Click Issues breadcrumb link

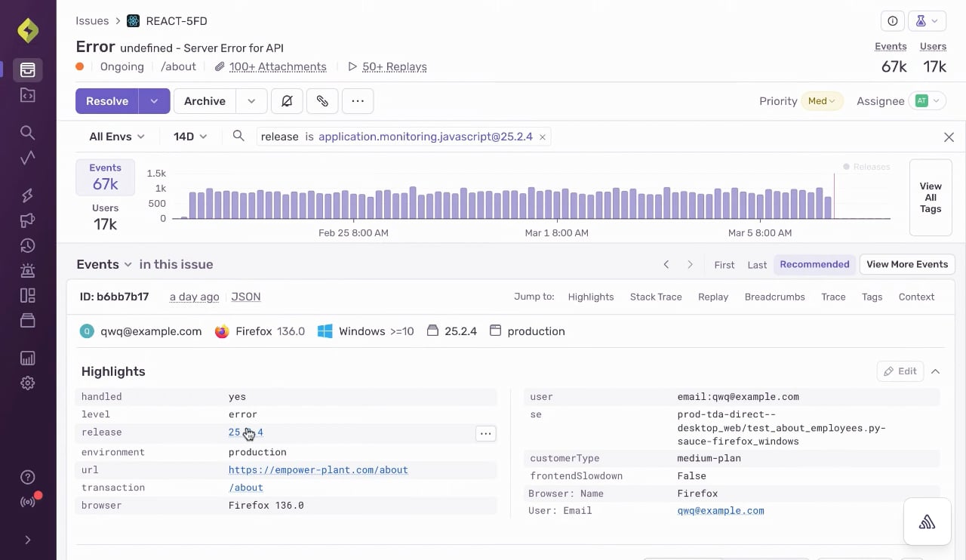92,21
